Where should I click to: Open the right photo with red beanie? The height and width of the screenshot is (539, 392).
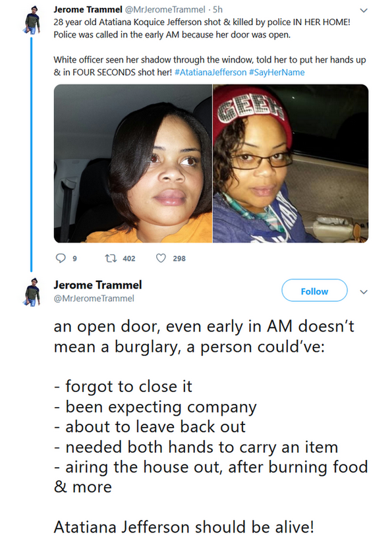[291, 163]
